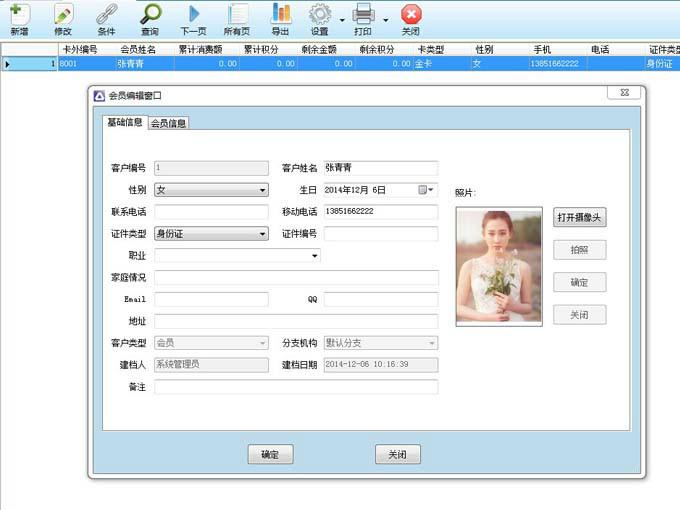Click the 地址 input field

point(296,321)
